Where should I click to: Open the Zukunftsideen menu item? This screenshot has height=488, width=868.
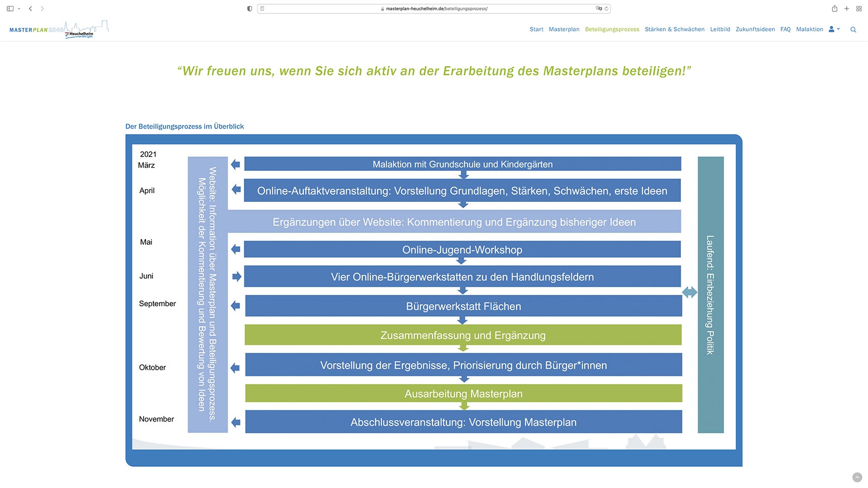coord(755,29)
